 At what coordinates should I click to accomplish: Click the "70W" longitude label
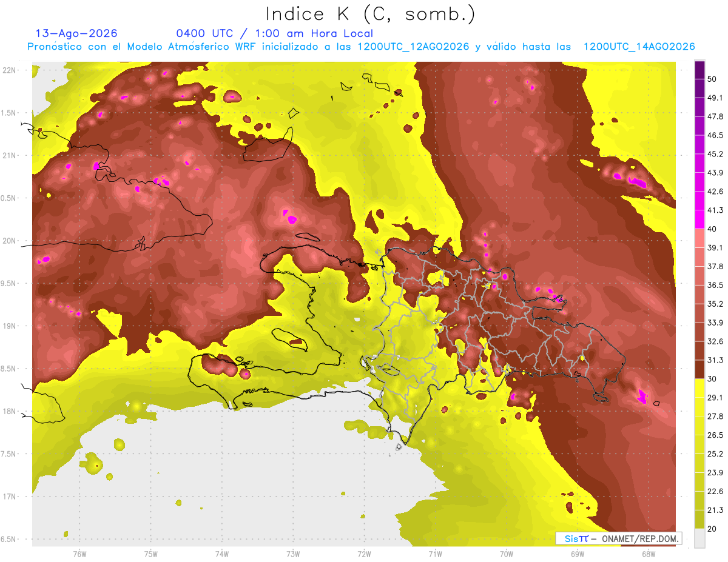point(507,554)
